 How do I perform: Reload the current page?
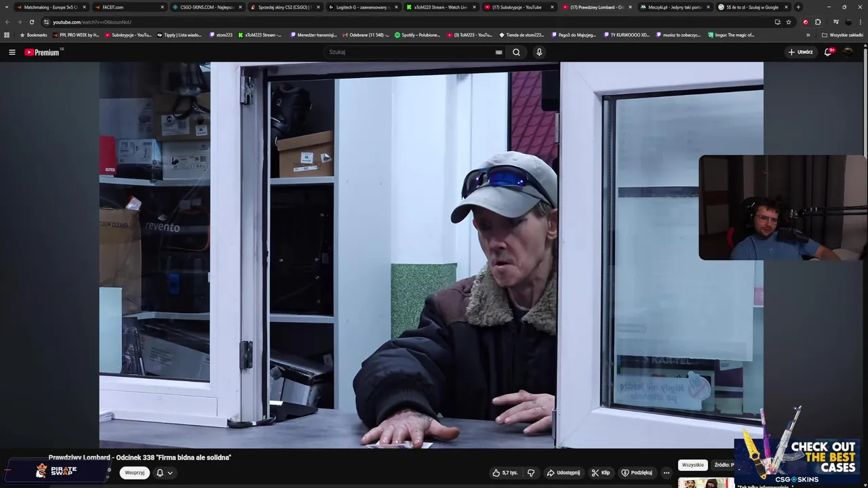pyautogui.click(x=31, y=22)
